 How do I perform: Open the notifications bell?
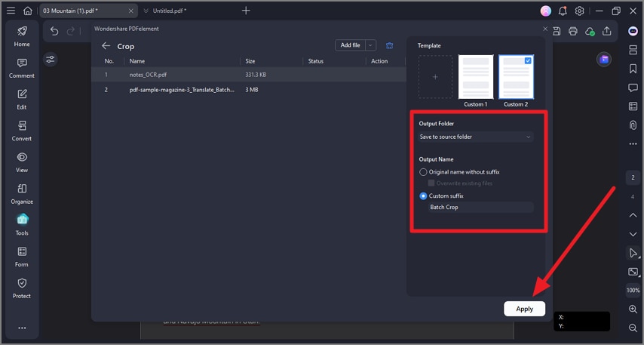563,11
